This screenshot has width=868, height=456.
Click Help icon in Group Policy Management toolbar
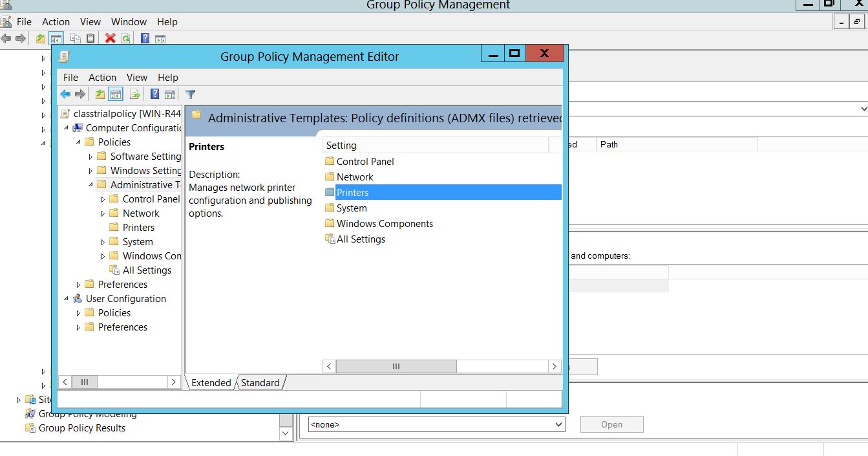[x=145, y=38]
